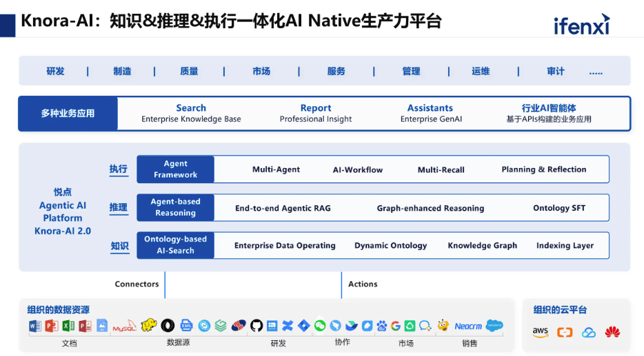
Task: Switch to the 市场 category tab
Action: pyautogui.click(x=261, y=71)
